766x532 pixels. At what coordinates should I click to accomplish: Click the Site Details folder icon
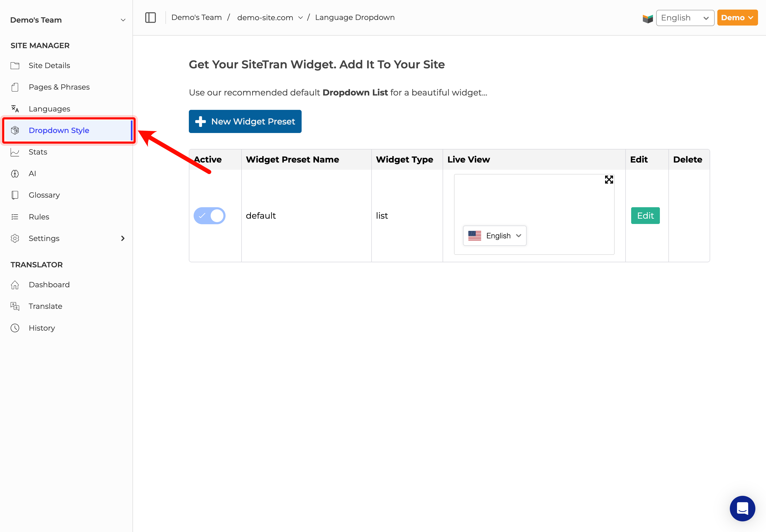click(x=15, y=65)
